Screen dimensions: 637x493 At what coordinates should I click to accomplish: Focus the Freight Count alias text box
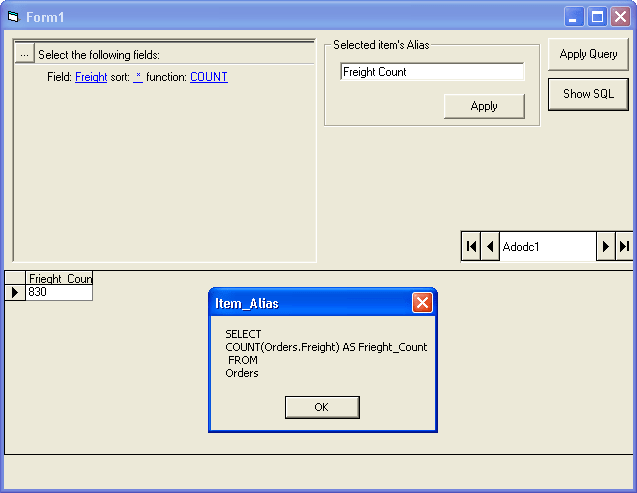pos(432,72)
